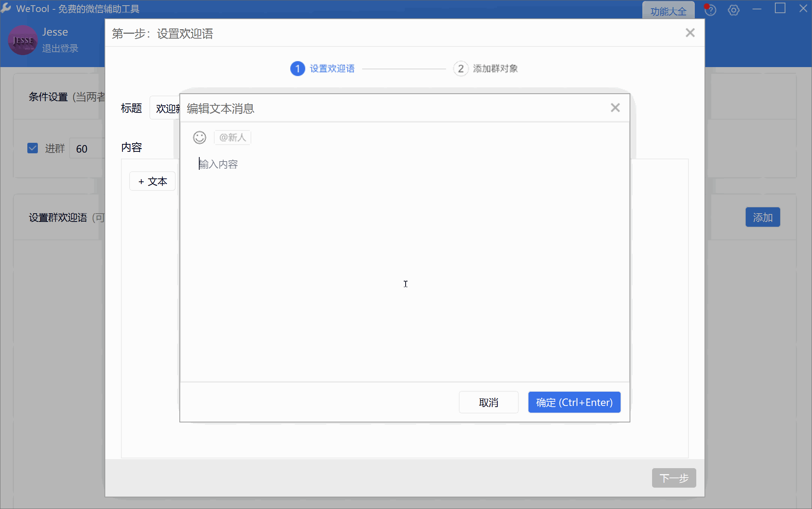The width and height of the screenshot is (812, 509).
Task: Click the 退出登录 link
Action: (60, 48)
